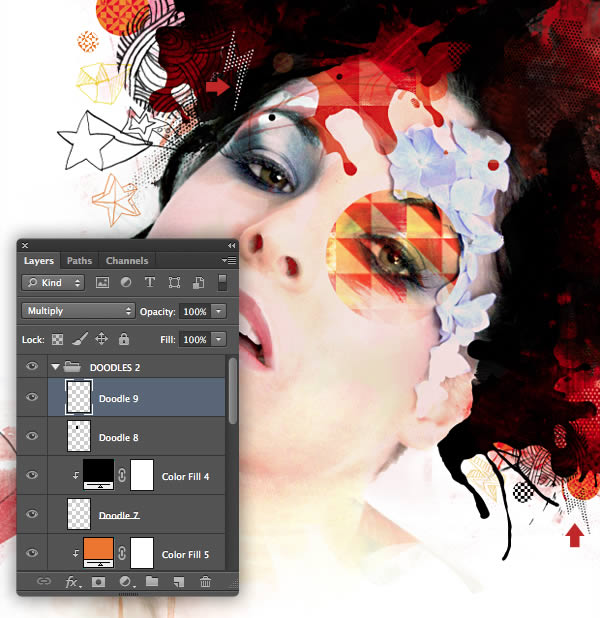This screenshot has height=618, width=600.
Task: Create a new layer icon
Action: point(179,582)
